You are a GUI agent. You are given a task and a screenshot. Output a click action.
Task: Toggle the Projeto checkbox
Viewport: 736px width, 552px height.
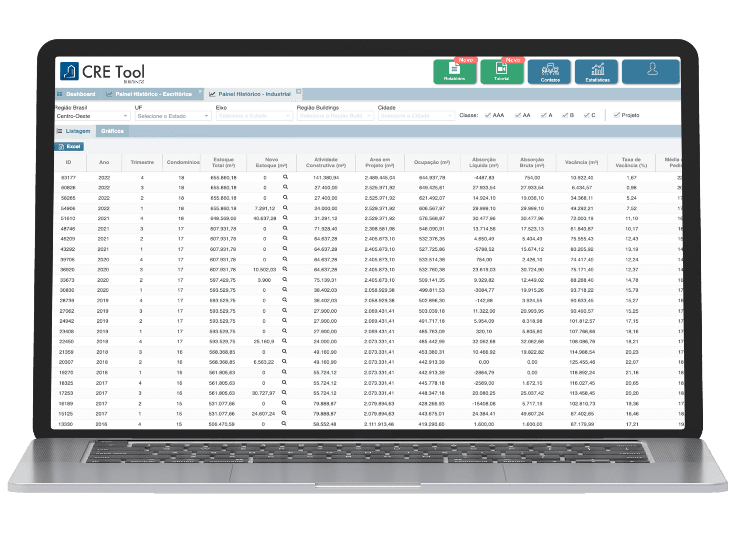(x=617, y=115)
